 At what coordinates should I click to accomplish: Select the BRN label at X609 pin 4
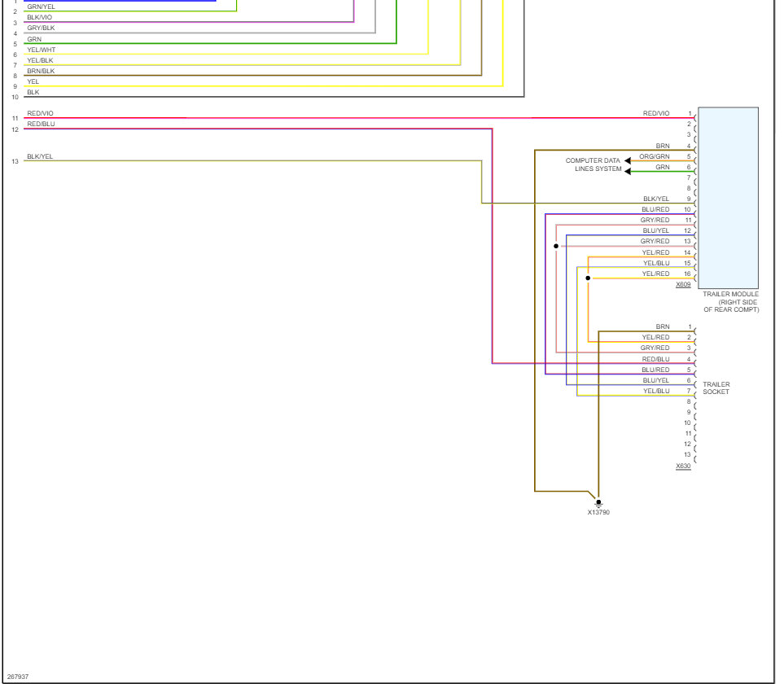(663, 146)
